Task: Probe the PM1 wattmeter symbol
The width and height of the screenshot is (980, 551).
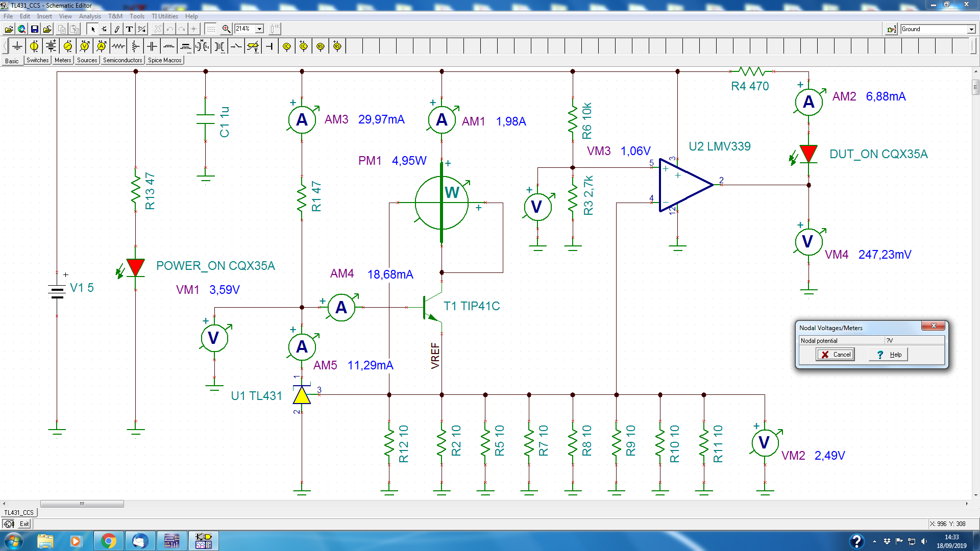Action: pyautogui.click(x=442, y=203)
